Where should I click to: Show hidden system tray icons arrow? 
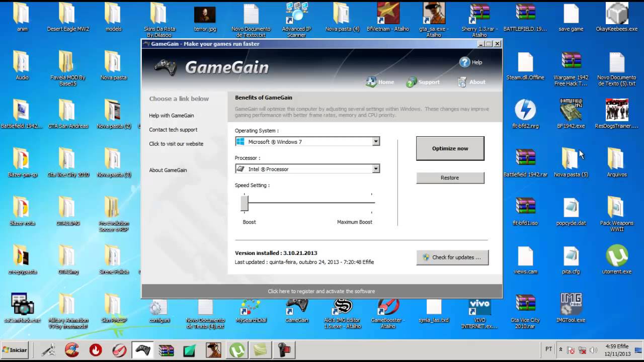[x=560, y=349]
